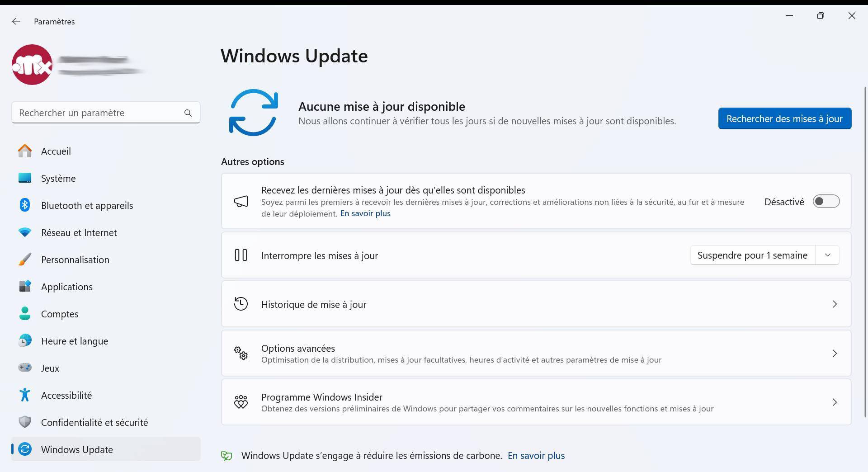The image size is (868, 472).
Task: Go to Accueil settings page
Action: point(106,151)
